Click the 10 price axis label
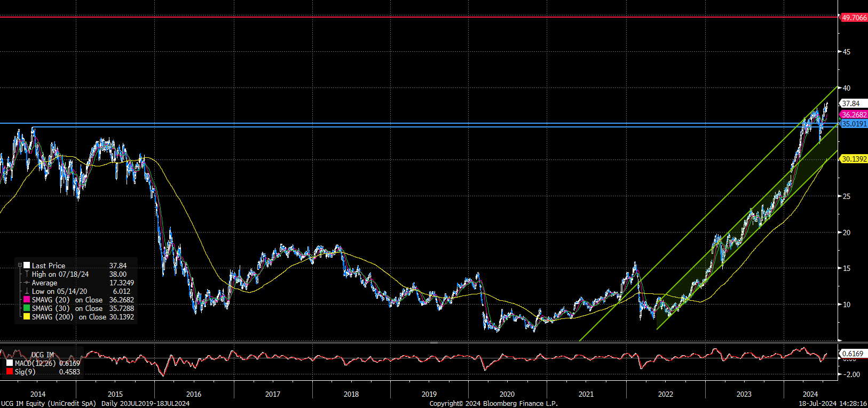This screenshot has width=868, height=408. pos(847,305)
